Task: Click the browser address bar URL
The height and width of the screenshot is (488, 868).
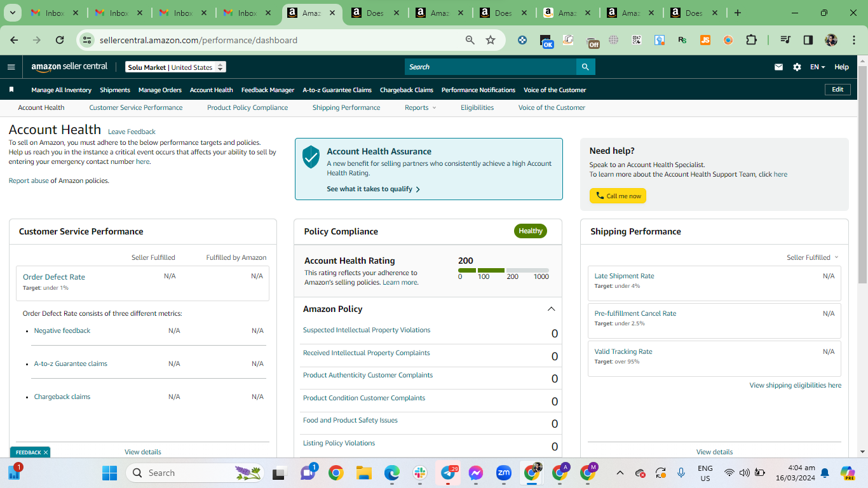Action: pos(198,40)
